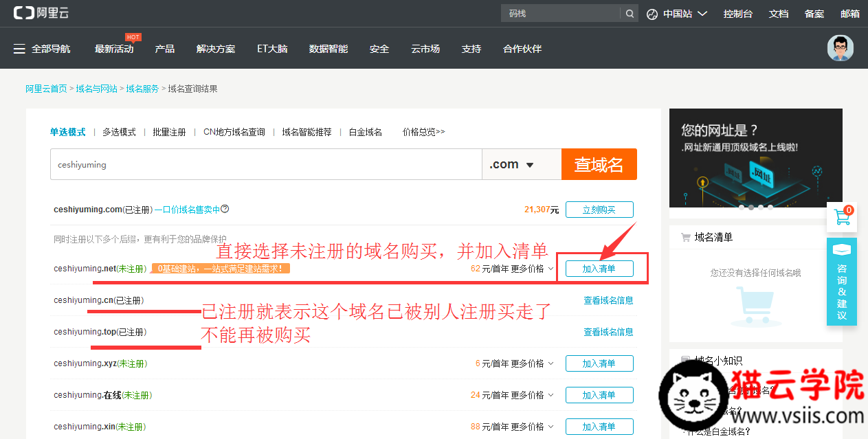Click 加入清单 for ceshiyuming.xyz
868x439 pixels.
599,363
